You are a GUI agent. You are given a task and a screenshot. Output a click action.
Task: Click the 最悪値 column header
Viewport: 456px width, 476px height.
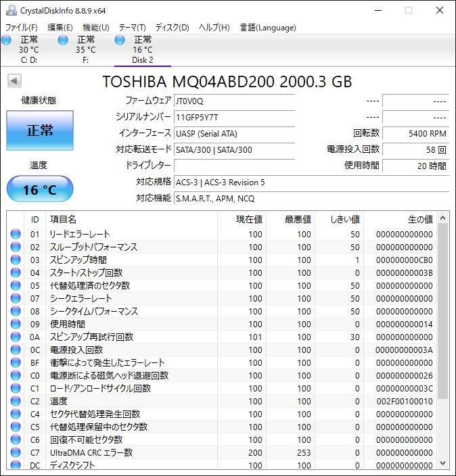point(291,219)
